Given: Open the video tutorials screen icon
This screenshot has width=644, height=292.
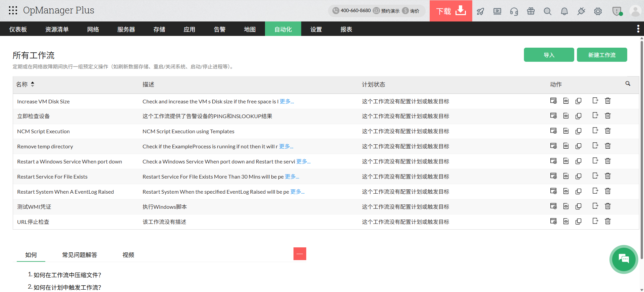Looking at the screenshot, I should (497, 11).
